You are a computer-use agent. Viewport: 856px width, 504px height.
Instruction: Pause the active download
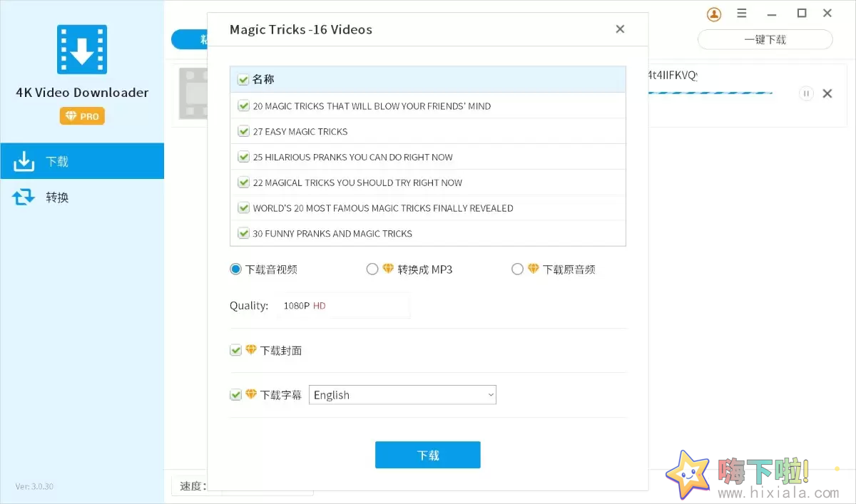point(806,93)
